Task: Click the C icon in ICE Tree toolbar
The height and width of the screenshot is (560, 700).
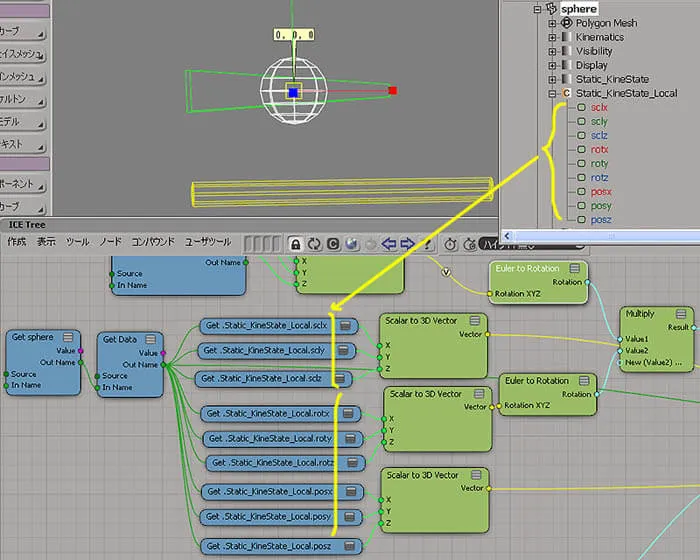Action: coord(333,244)
